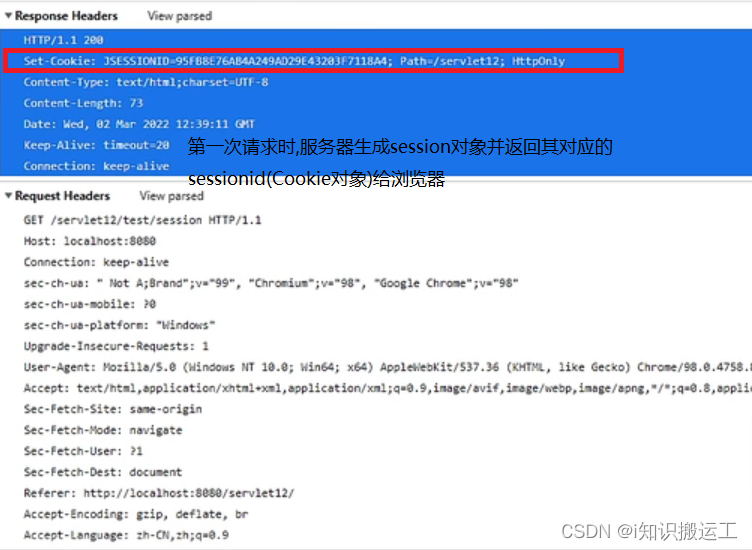Select the Upgrade-Insecure-Requests: 1 line
The width and height of the screenshot is (752, 550).
tap(116, 346)
